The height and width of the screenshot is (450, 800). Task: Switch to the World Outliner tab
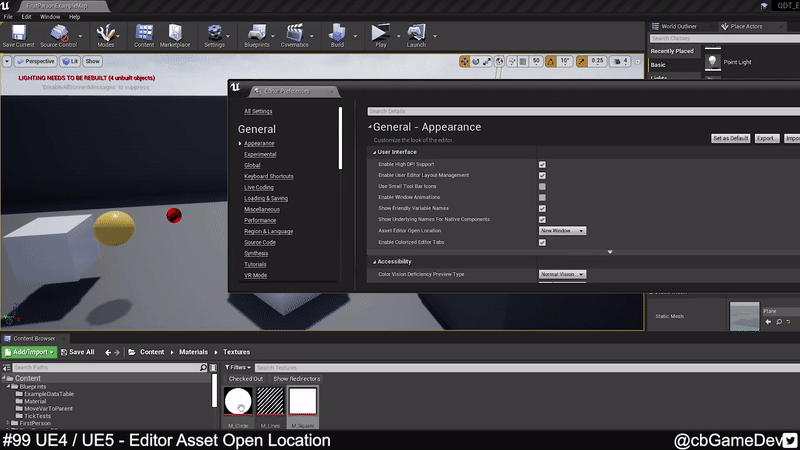(x=679, y=26)
